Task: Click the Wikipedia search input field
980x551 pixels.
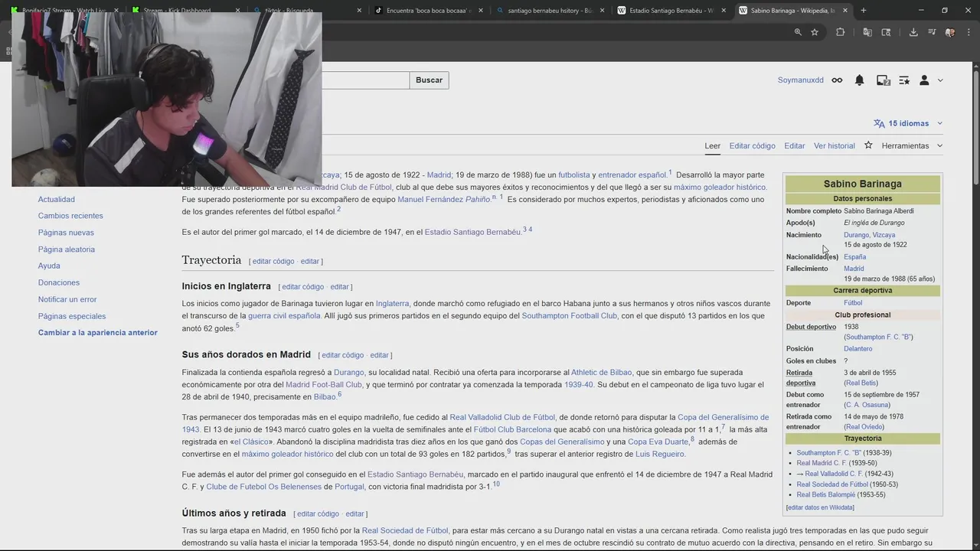Action: [365, 80]
